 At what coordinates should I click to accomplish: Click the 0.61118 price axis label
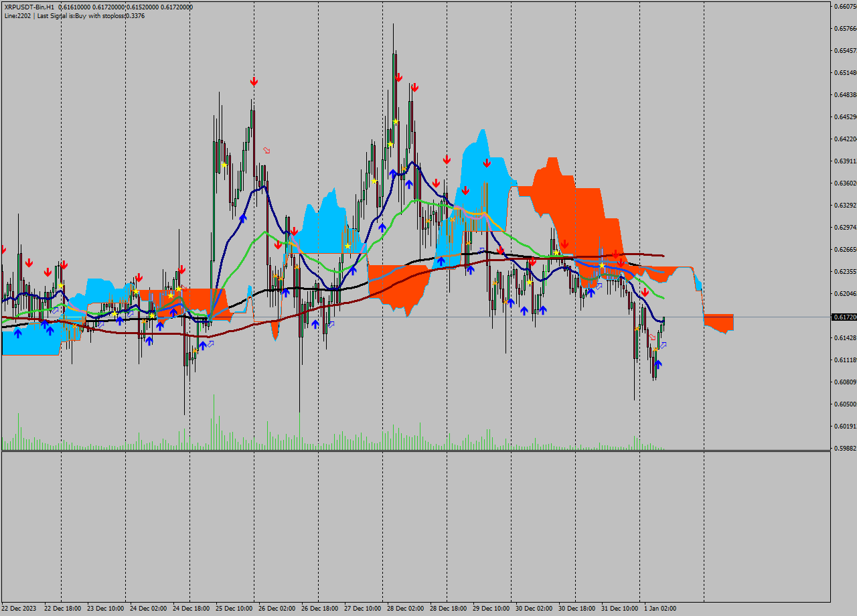[x=845, y=360]
